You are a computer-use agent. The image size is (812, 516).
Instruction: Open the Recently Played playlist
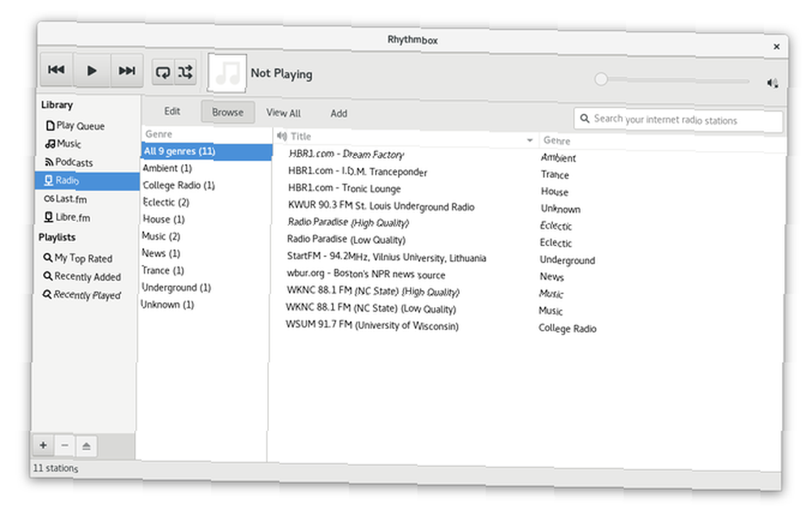coord(81,295)
